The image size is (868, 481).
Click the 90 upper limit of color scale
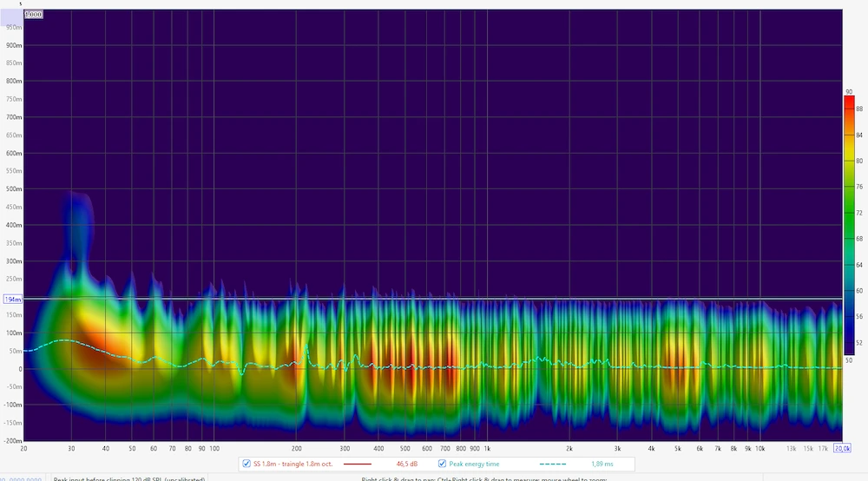click(848, 92)
